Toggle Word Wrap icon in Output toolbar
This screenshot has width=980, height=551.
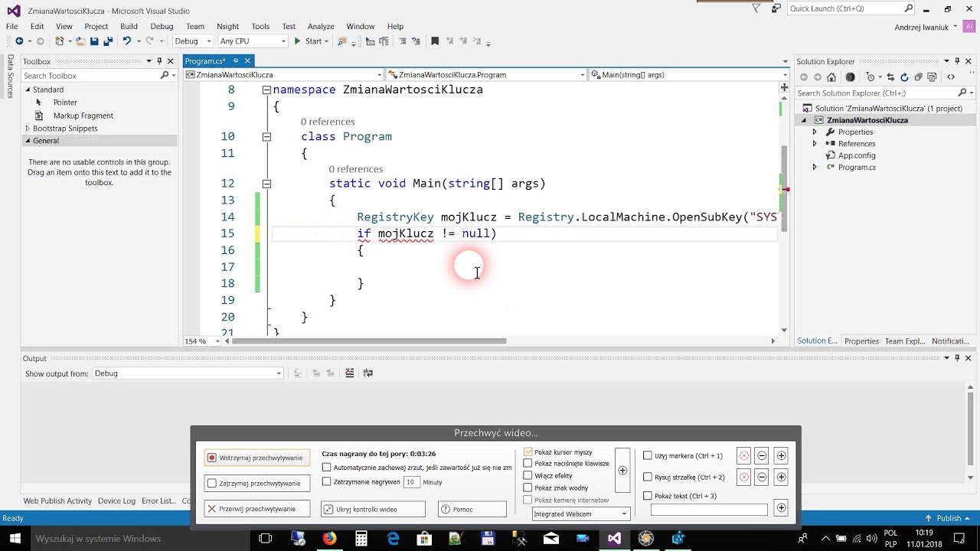pos(368,373)
